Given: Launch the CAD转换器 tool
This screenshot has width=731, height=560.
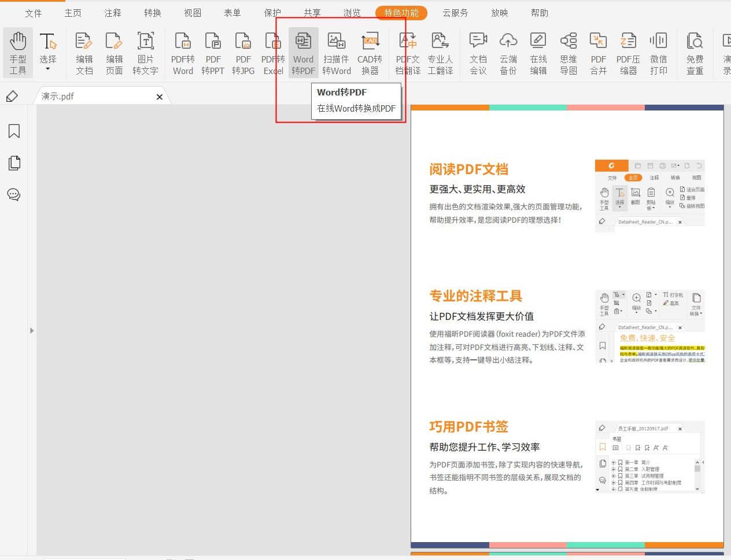Looking at the screenshot, I should (370, 52).
